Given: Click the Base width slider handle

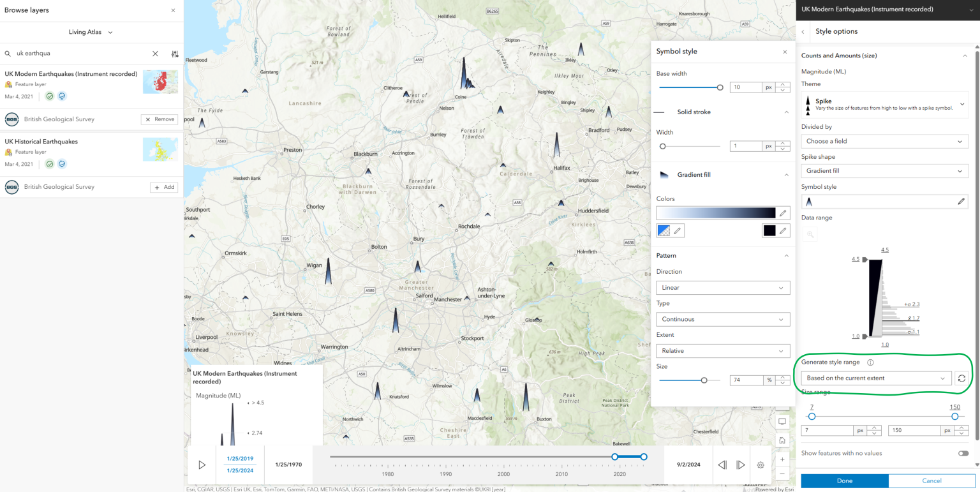Looking at the screenshot, I should [x=720, y=87].
